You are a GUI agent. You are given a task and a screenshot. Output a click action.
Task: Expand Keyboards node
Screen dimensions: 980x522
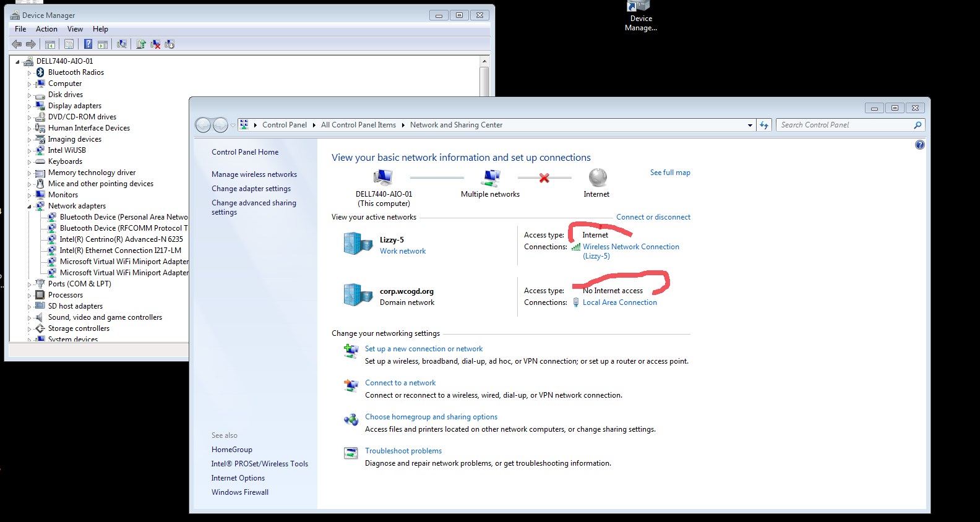(x=29, y=162)
